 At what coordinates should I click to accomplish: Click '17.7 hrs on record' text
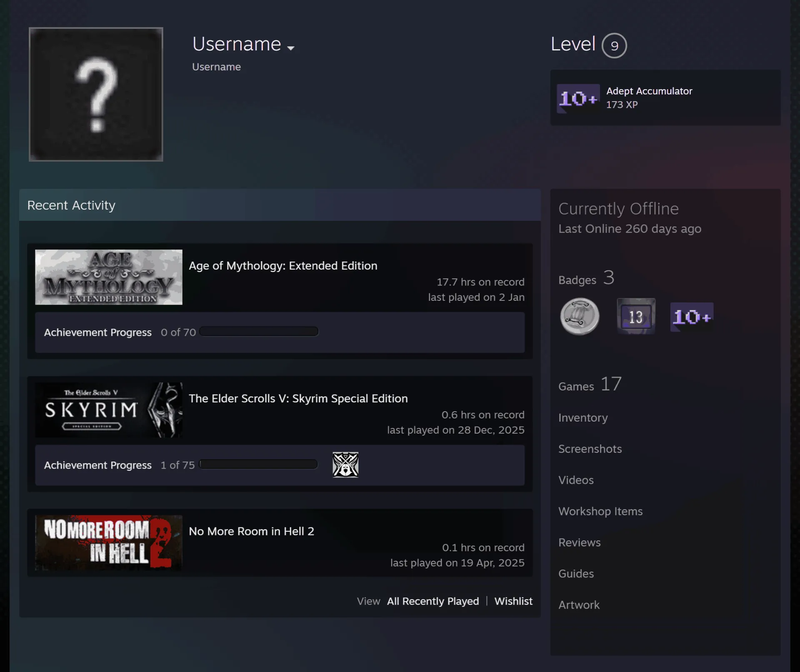coord(480,282)
